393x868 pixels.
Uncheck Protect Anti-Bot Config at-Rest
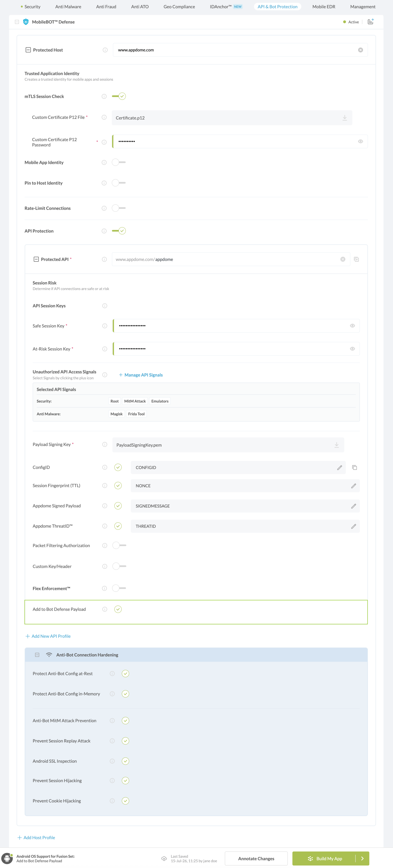pyautogui.click(x=125, y=673)
